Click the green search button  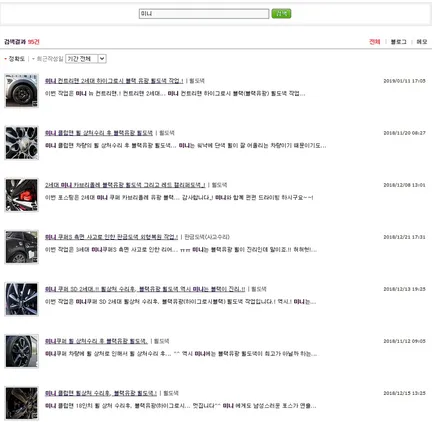[281, 14]
